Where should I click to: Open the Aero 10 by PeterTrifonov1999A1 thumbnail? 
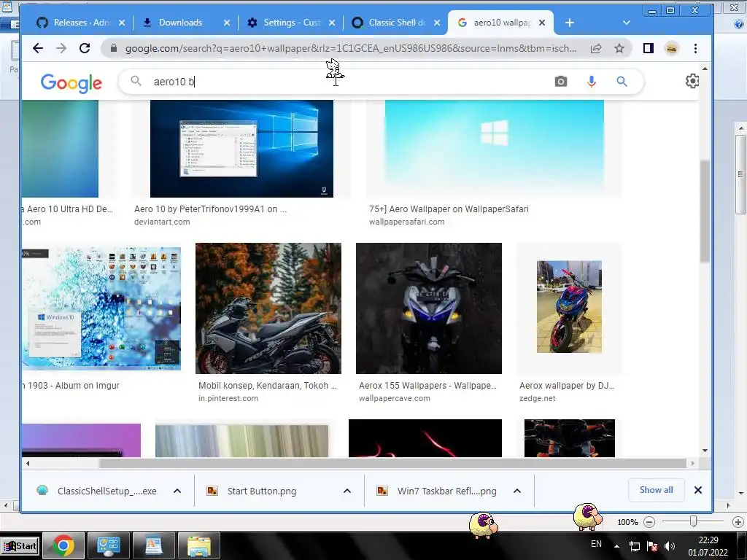241,149
